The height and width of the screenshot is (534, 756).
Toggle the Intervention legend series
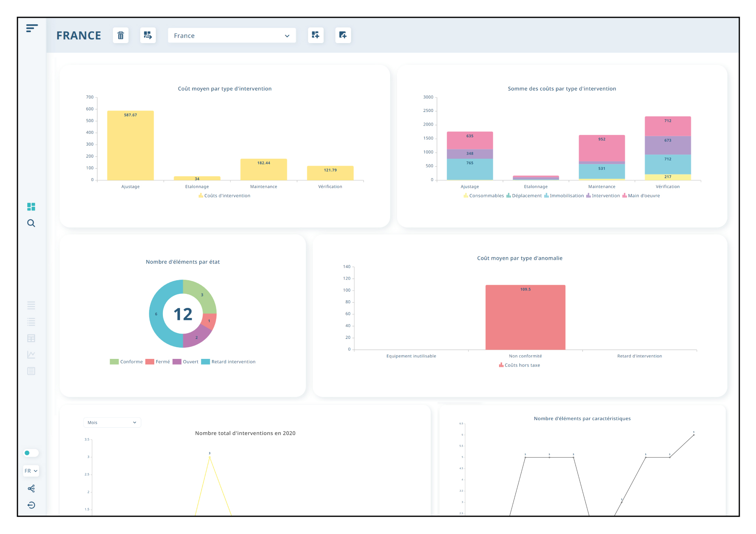[603, 196]
